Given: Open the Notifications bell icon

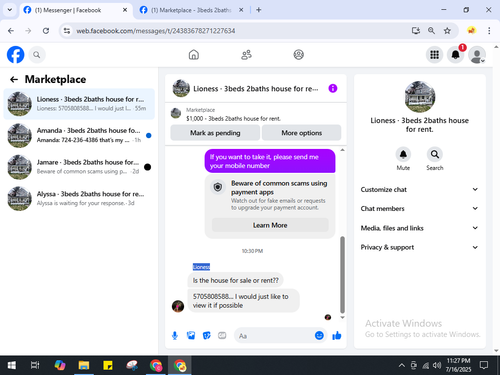Looking at the screenshot, I should (x=456, y=55).
